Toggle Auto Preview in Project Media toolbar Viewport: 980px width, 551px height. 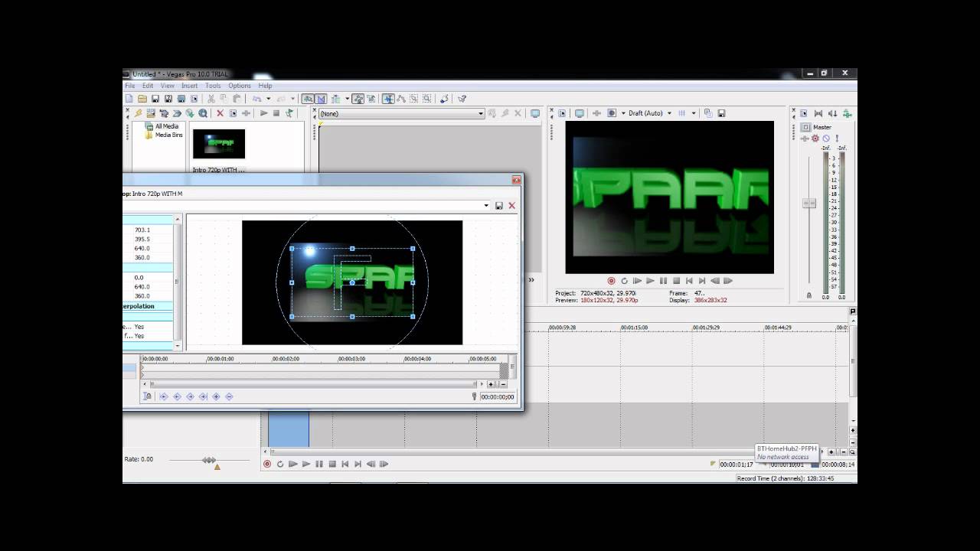pyautogui.click(x=289, y=113)
